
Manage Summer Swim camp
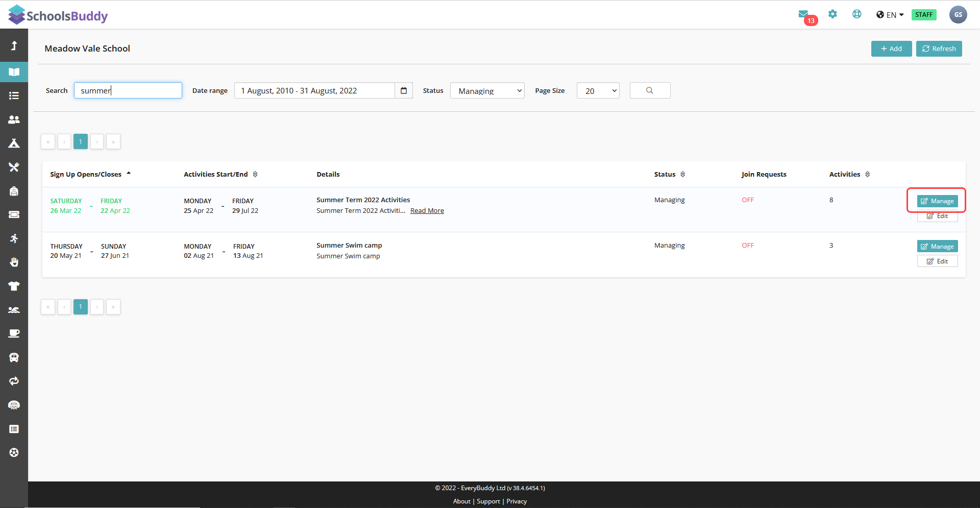click(x=937, y=246)
